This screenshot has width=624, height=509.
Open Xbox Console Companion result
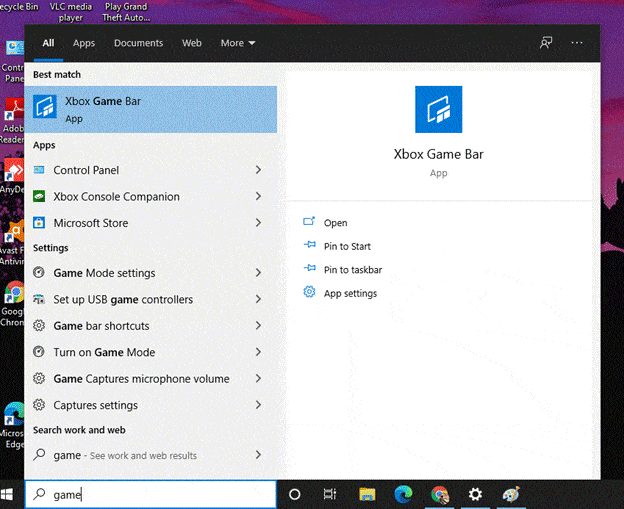tap(151, 196)
